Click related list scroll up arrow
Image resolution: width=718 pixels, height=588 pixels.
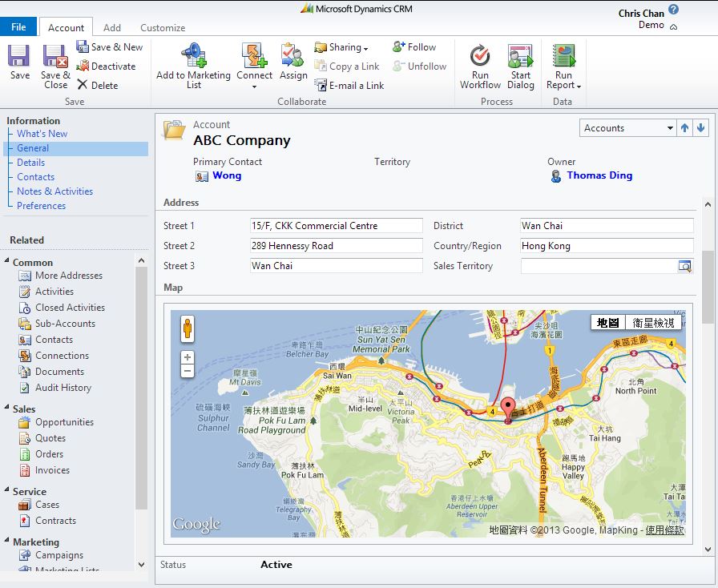(142, 260)
